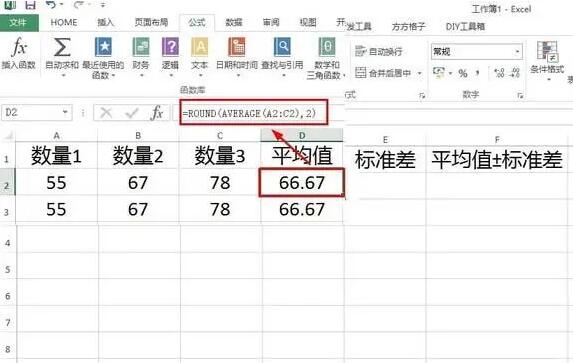573x363 pixels.
Task: Click the percent style button
Action: click(463, 73)
